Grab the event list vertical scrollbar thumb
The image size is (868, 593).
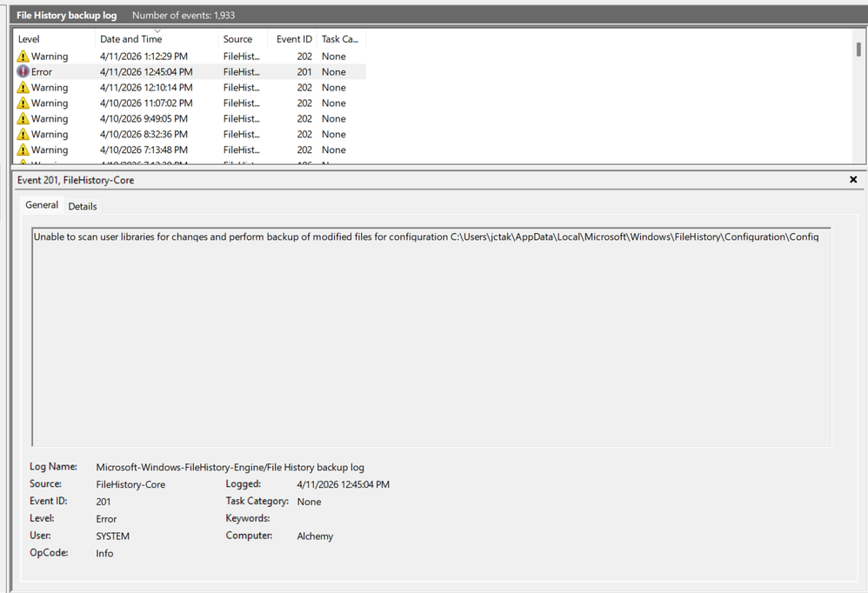coord(858,50)
